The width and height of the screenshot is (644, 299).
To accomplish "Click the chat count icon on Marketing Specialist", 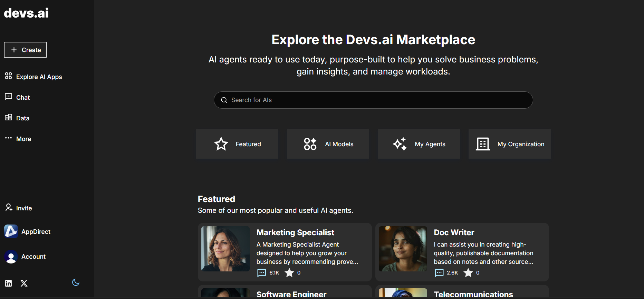I will [262, 273].
